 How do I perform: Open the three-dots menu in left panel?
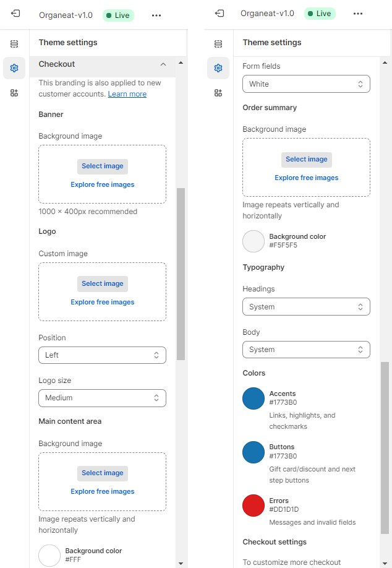(156, 15)
